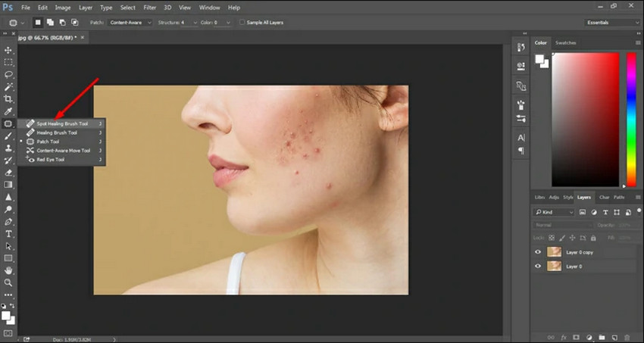This screenshot has width=644, height=343.
Task: Toggle Intersect with selection mode
Action: [75, 23]
